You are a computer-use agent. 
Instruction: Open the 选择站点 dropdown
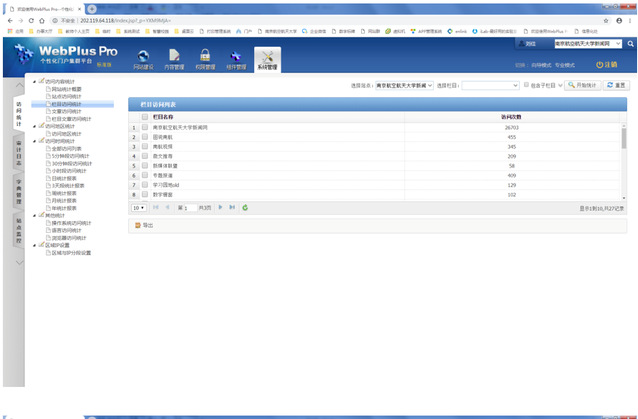(404, 85)
